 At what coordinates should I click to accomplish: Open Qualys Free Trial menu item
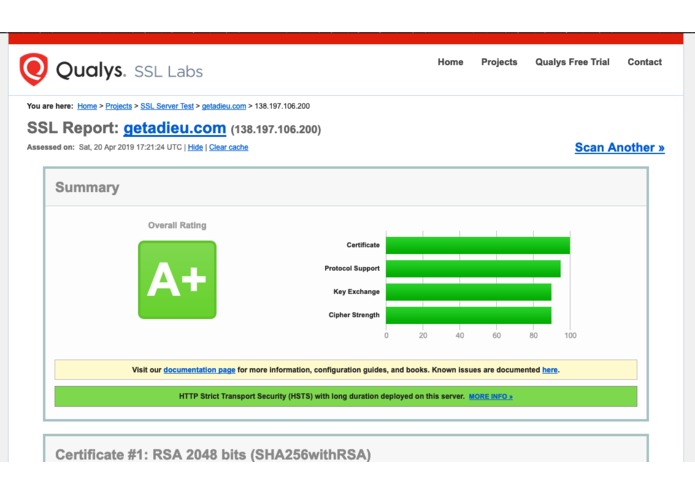tap(572, 62)
